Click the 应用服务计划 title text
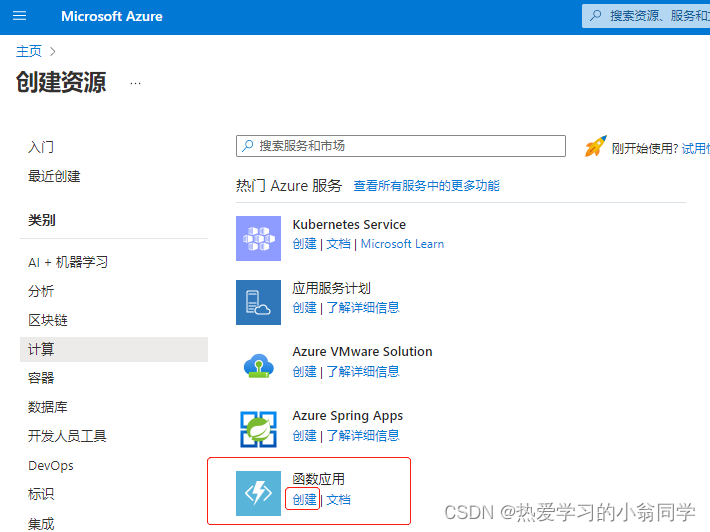This screenshot has width=710, height=532. point(331,288)
